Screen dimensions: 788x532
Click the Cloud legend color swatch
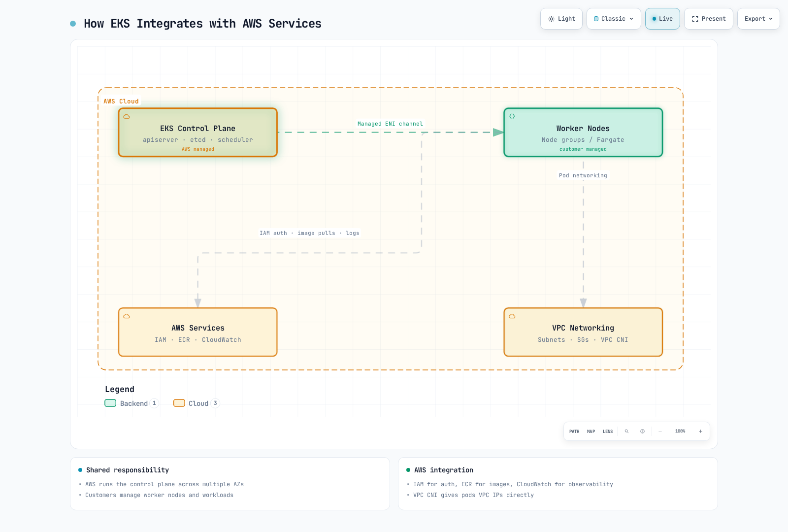(x=179, y=403)
